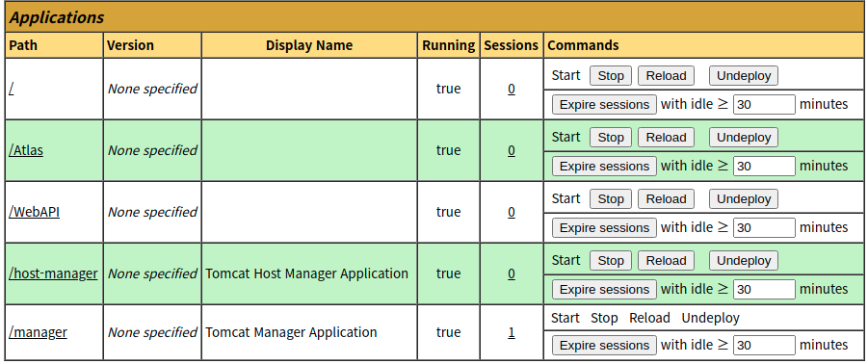Edit idle minutes field for /WebAPI
Image resolution: width=868 pixels, height=364 pixels.
click(764, 227)
